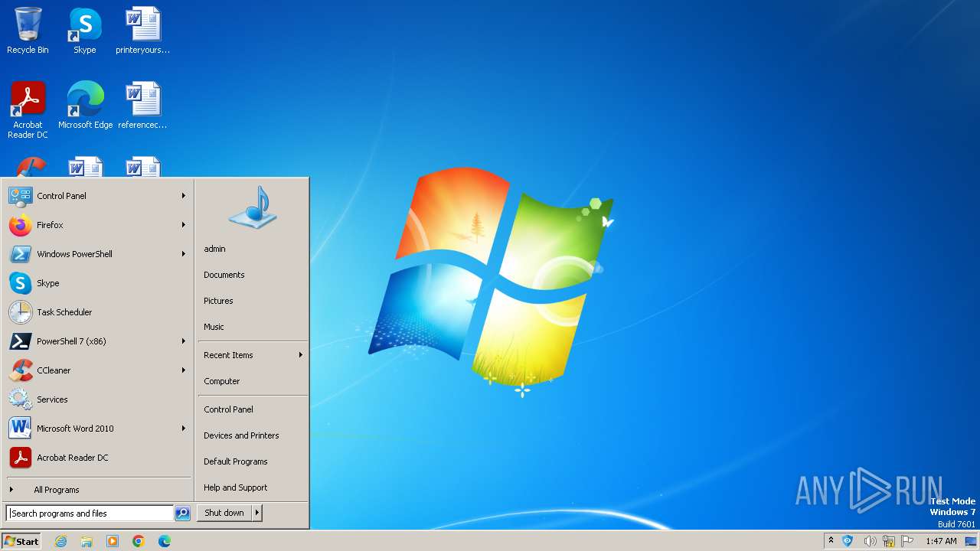Expand Microsoft Word 2010 jump list arrow
This screenshot has width=980, height=551.
click(x=184, y=429)
